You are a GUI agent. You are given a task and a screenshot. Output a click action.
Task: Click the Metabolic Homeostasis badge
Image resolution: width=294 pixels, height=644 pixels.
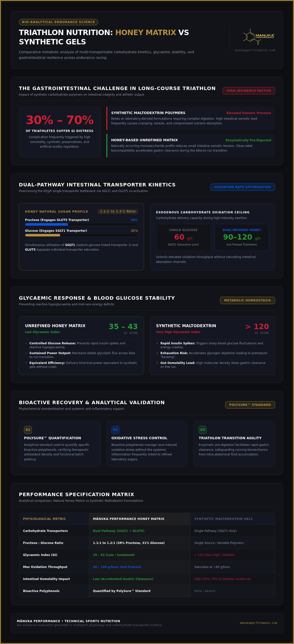pos(247,300)
